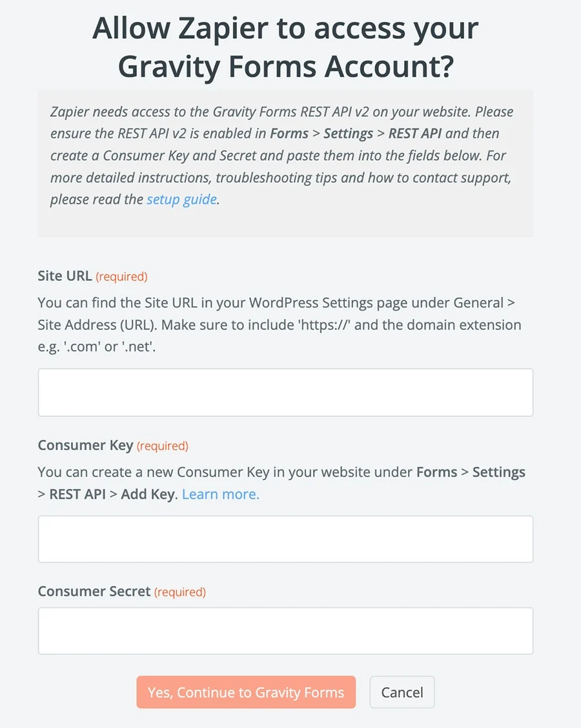Click the required marker beside Consumer Secret
This screenshot has height=728, width=581.
tap(180, 592)
